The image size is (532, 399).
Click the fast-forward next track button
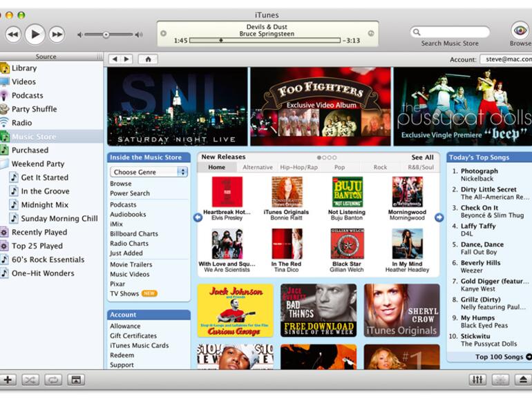[57, 35]
